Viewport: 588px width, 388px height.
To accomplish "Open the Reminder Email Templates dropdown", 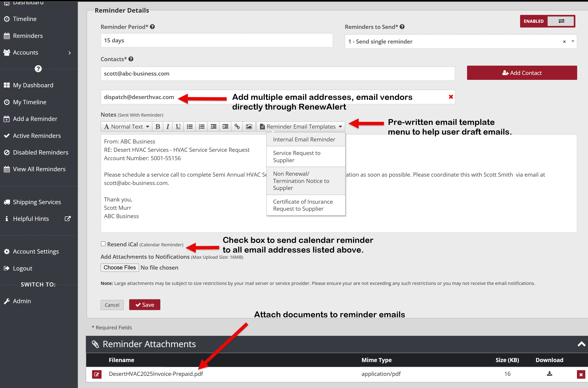I will pyautogui.click(x=301, y=127).
